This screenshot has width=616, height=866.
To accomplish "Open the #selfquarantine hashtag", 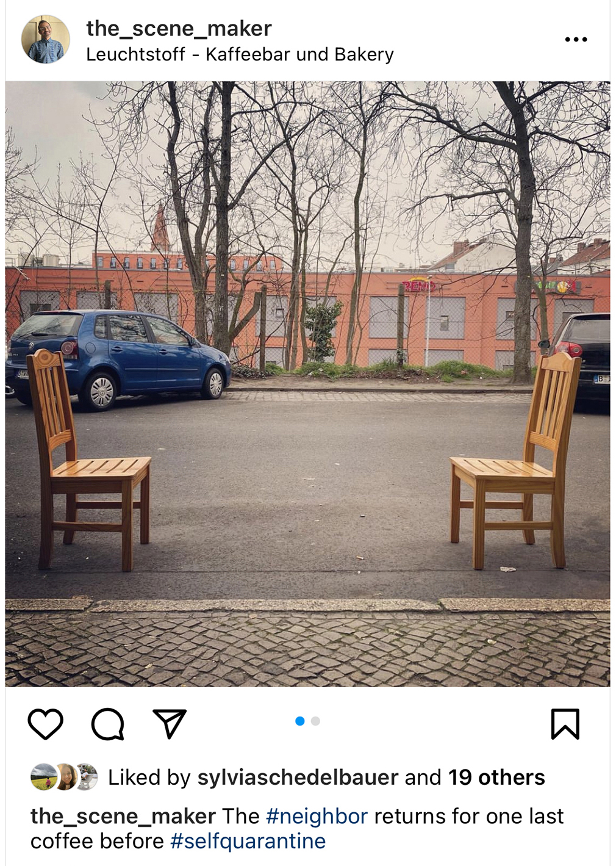I will [x=248, y=841].
